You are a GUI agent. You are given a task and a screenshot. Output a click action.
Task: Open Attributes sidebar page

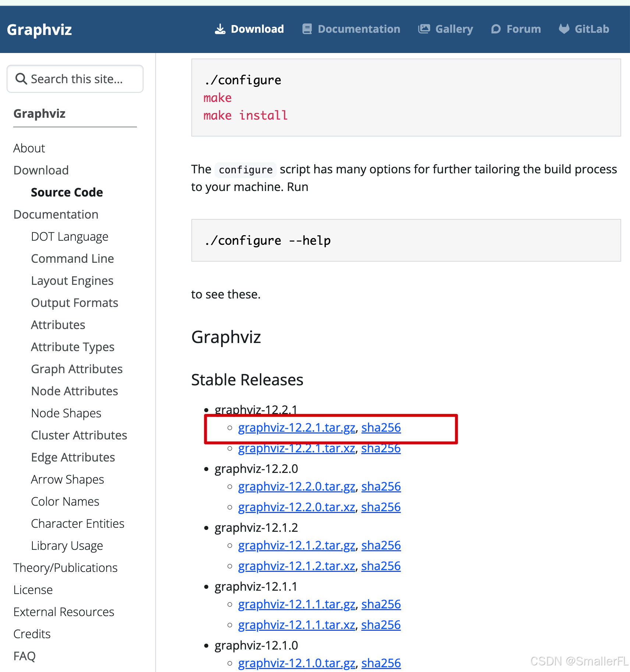pyautogui.click(x=58, y=325)
